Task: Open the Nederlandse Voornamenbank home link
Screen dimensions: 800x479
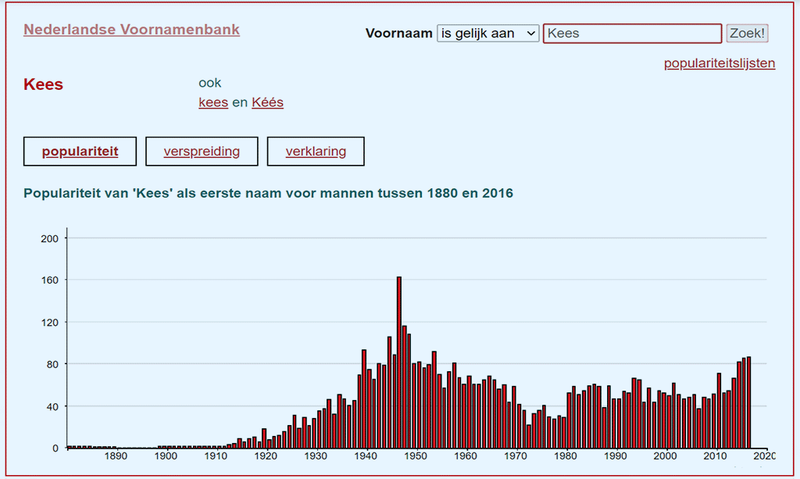Action: pos(131,29)
